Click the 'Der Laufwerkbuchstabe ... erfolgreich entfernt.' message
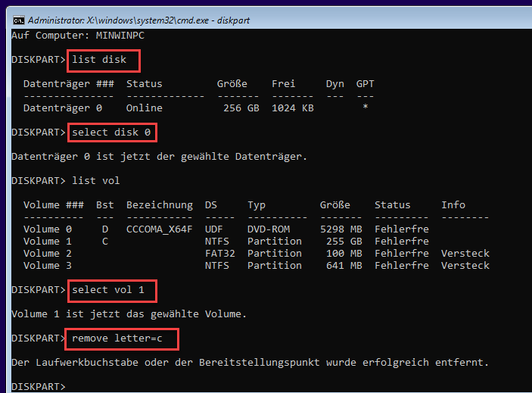The image size is (532, 393). pyautogui.click(x=250, y=363)
